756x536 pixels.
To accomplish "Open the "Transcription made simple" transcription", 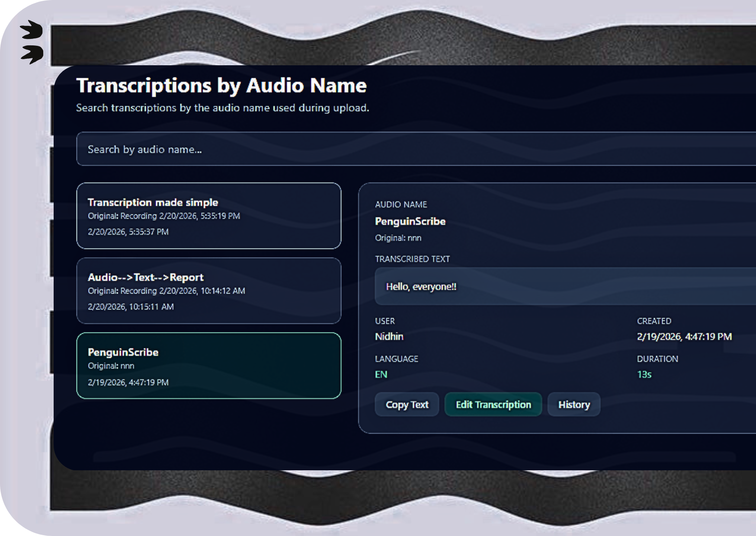I will (209, 216).
